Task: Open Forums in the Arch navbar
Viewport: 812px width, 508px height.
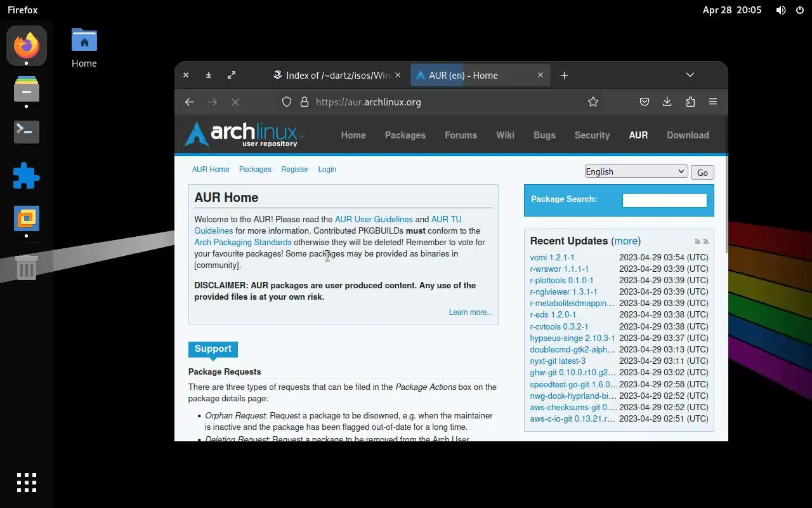Action: [461, 135]
